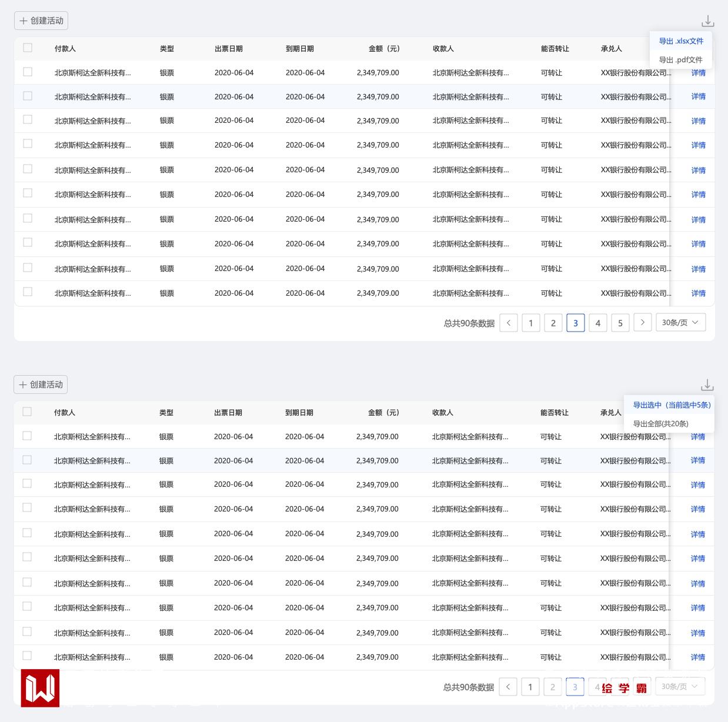Go to page 1 in lower table

[x=530, y=687]
